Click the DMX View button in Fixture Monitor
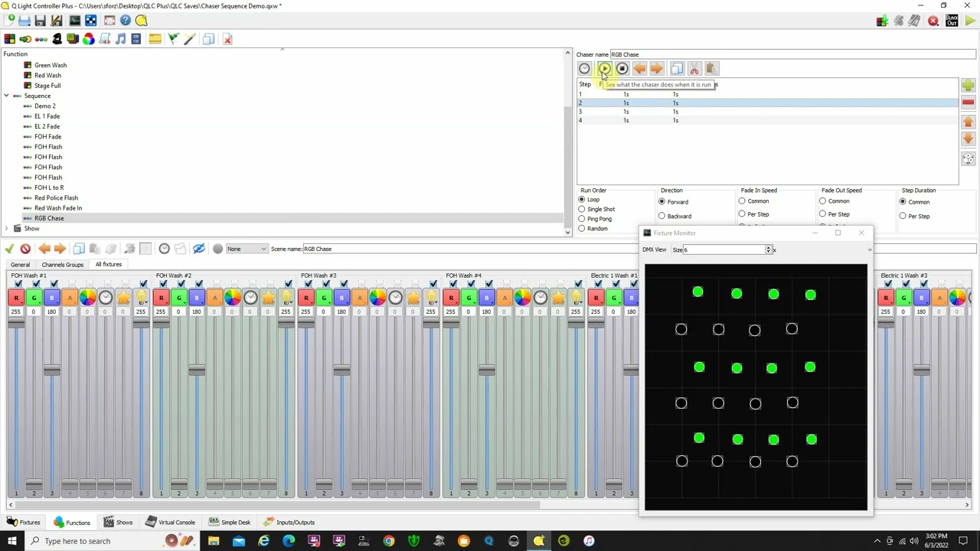The width and height of the screenshot is (980, 551). click(654, 249)
